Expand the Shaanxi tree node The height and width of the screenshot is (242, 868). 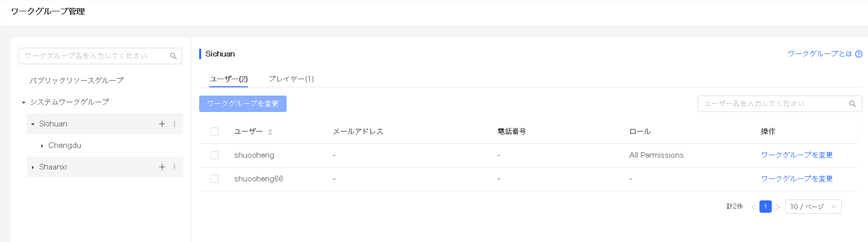[x=33, y=167]
